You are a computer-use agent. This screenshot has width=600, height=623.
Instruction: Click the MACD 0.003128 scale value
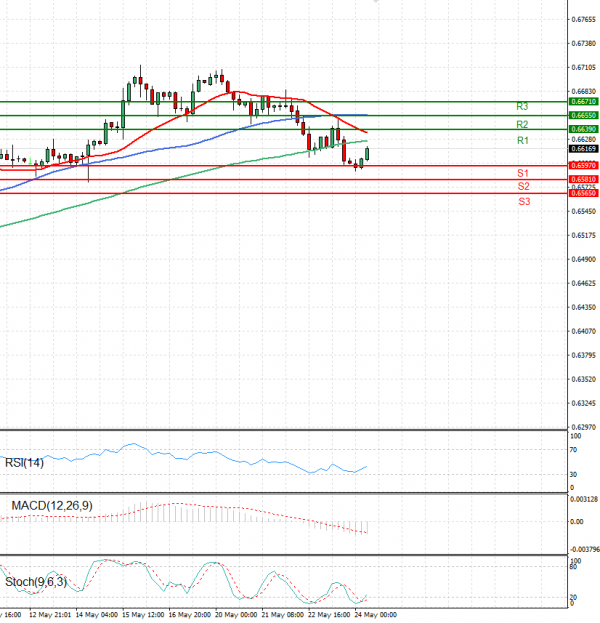[x=584, y=499]
